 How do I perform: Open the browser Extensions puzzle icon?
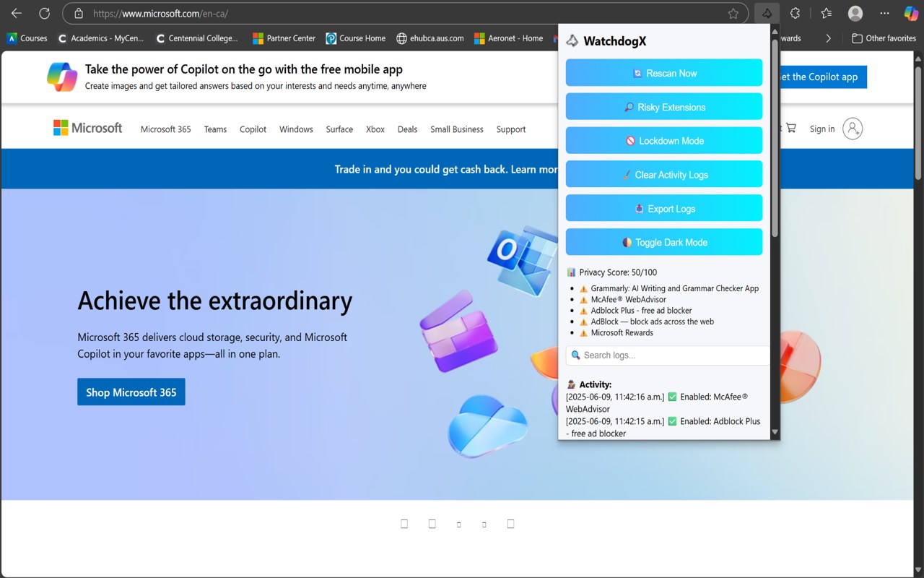pos(795,13)
